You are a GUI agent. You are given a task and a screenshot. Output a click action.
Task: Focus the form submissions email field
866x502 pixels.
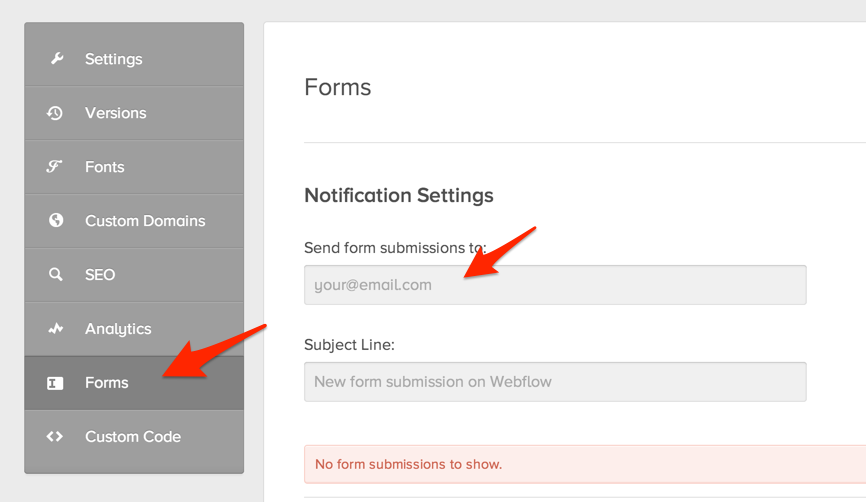coord(555,285)
